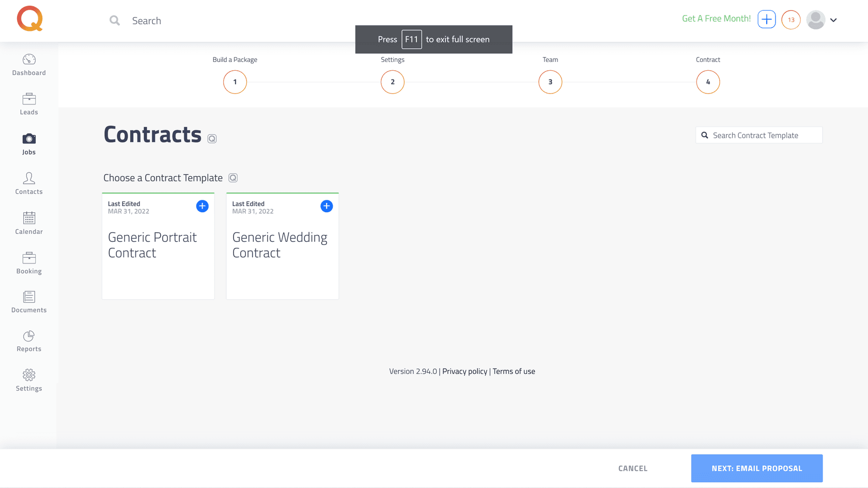Select the Generic Portrait Contract card

(x=158, y=246)
